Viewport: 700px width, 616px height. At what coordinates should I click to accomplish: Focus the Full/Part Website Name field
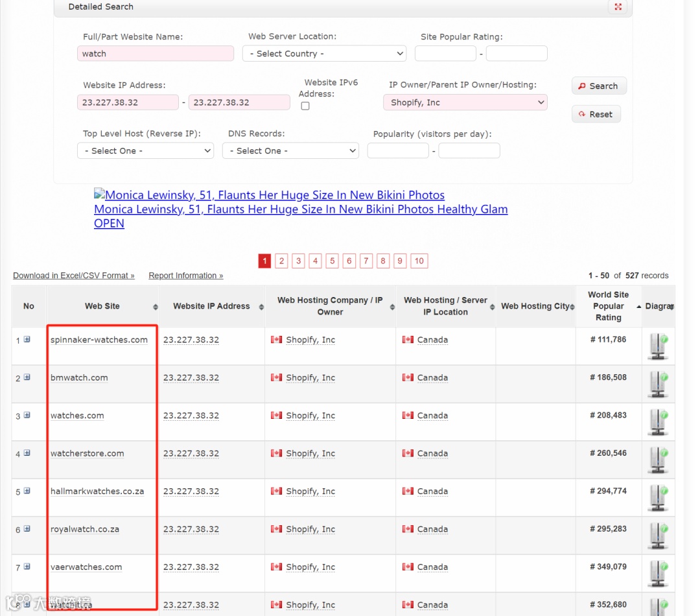click(156, 54)
